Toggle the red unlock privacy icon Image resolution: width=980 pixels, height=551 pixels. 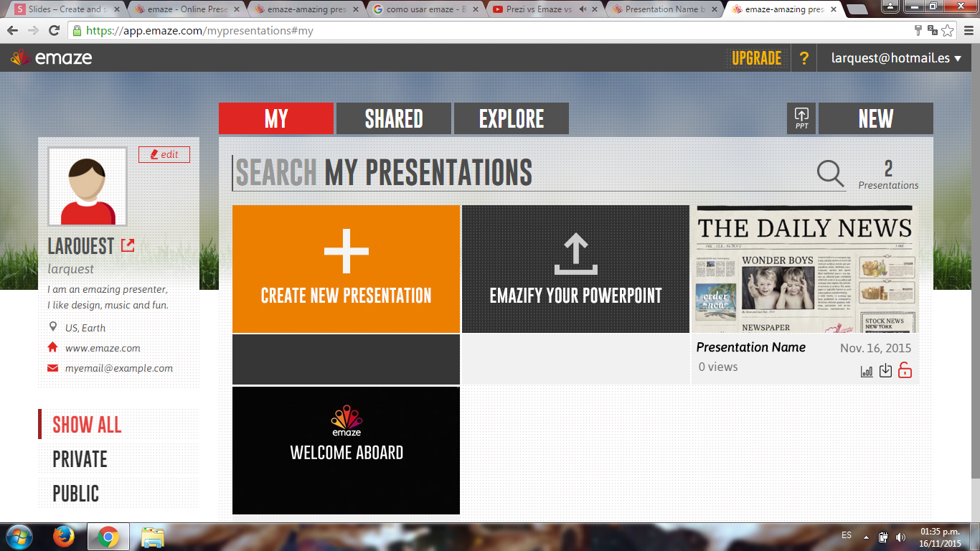click(x=905, y=371)
